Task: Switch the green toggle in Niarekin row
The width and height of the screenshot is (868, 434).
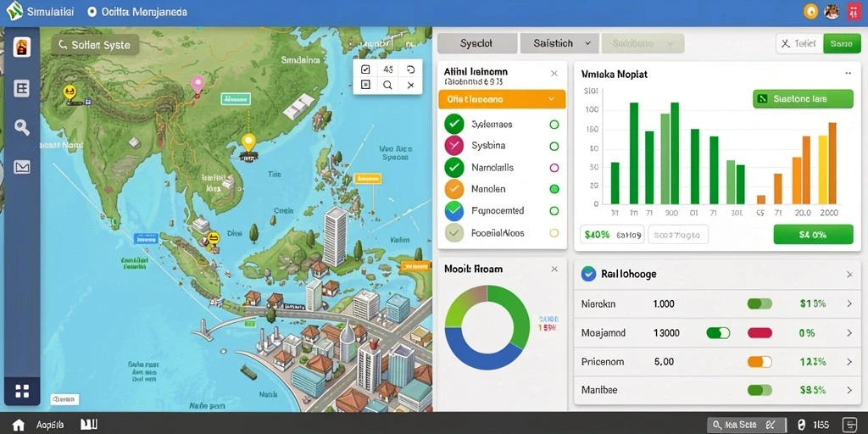Action: pyautogui.click(x=759, y=303)
